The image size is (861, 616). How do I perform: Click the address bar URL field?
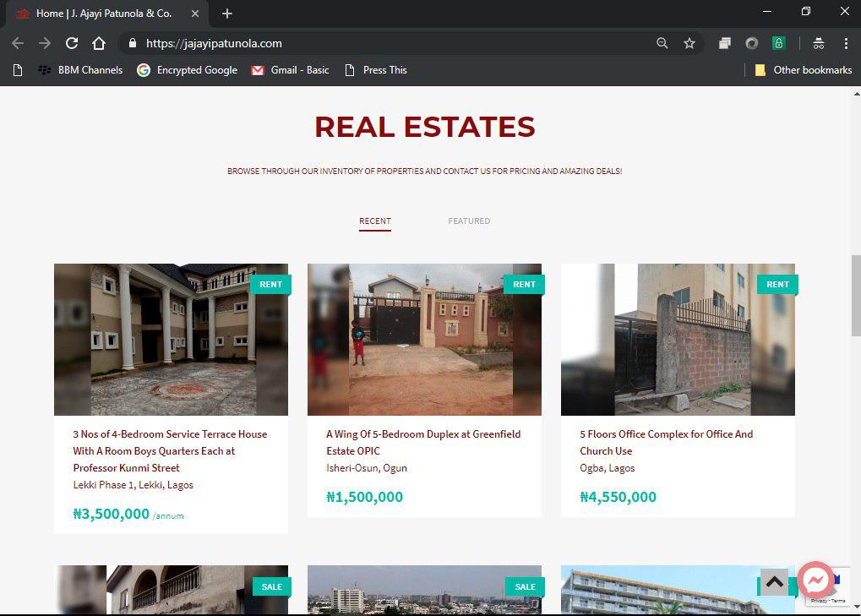pos(380,43)
